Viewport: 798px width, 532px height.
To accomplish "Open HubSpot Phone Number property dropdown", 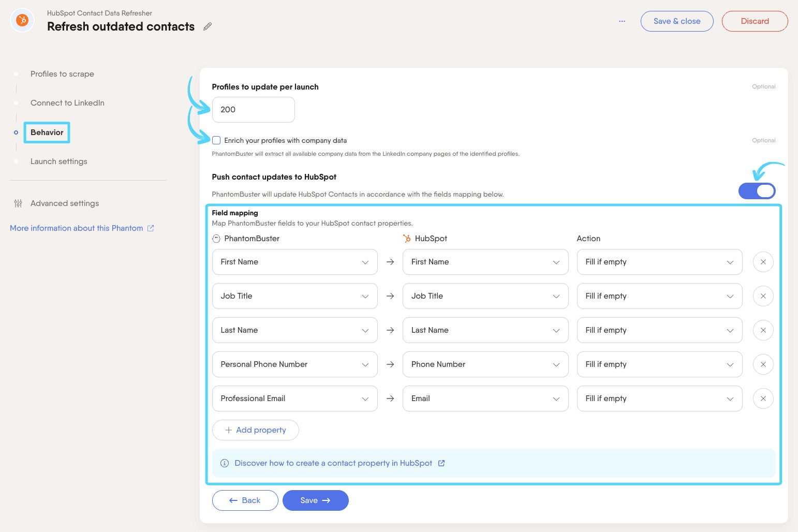I will [x=485, y=364].
